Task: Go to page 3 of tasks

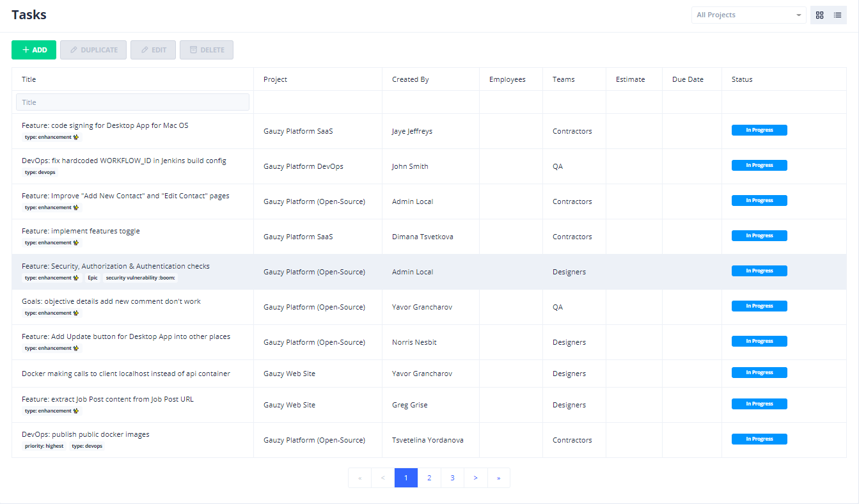Action: 452,478
